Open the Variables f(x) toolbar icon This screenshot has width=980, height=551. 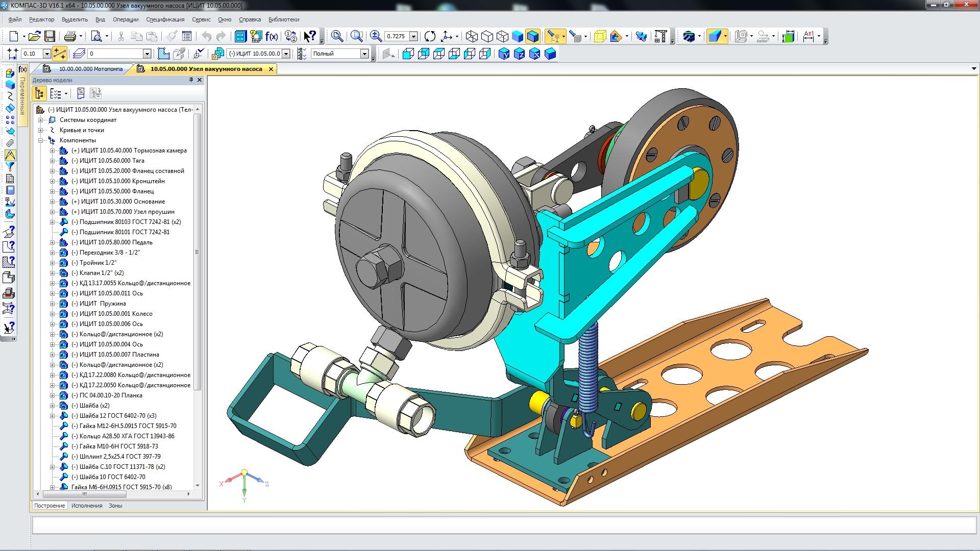pyautogui.click(x=272, y=36)
